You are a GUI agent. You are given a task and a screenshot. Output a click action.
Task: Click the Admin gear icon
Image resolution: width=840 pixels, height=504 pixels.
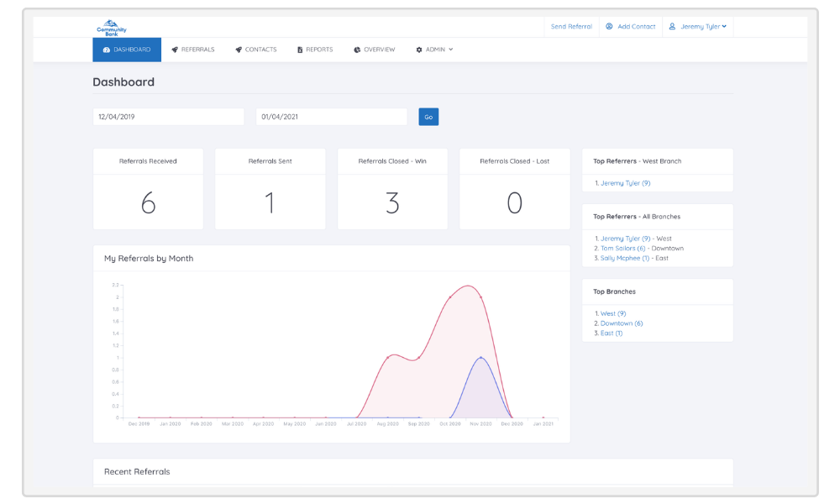pyautogui.click(x=419, y=50)
